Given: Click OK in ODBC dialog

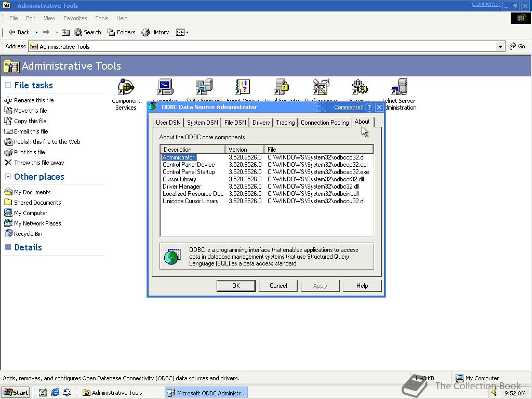Looking at the screenshot, I should coord(236,286).
